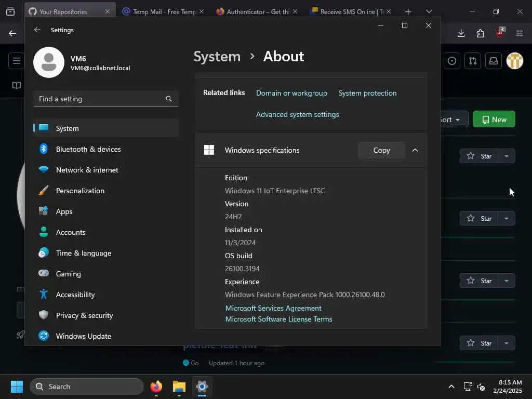
Task: Click the Settings back arrow
Action: 37,30
